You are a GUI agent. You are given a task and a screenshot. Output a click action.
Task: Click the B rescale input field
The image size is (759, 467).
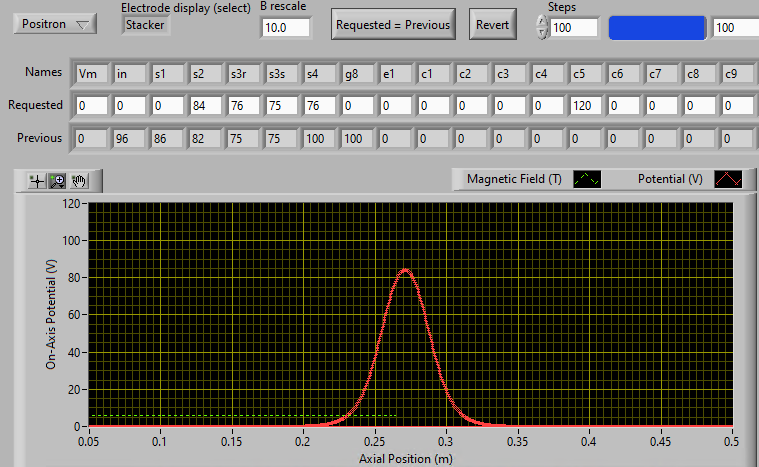pyautogui.click(x=286, y=27)
